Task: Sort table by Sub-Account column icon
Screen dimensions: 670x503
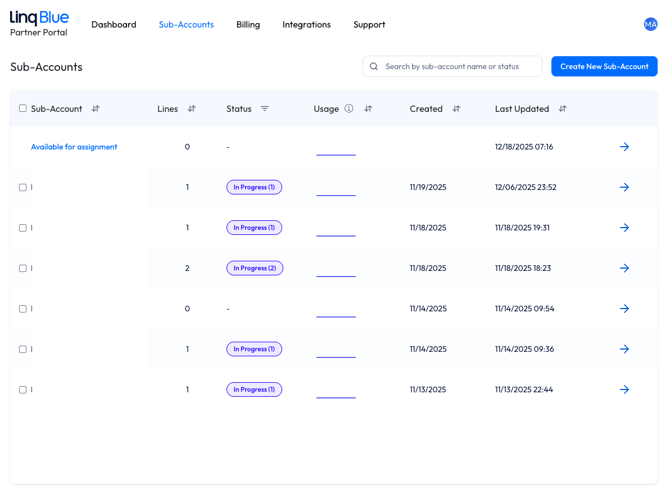Action: point(96,109)
